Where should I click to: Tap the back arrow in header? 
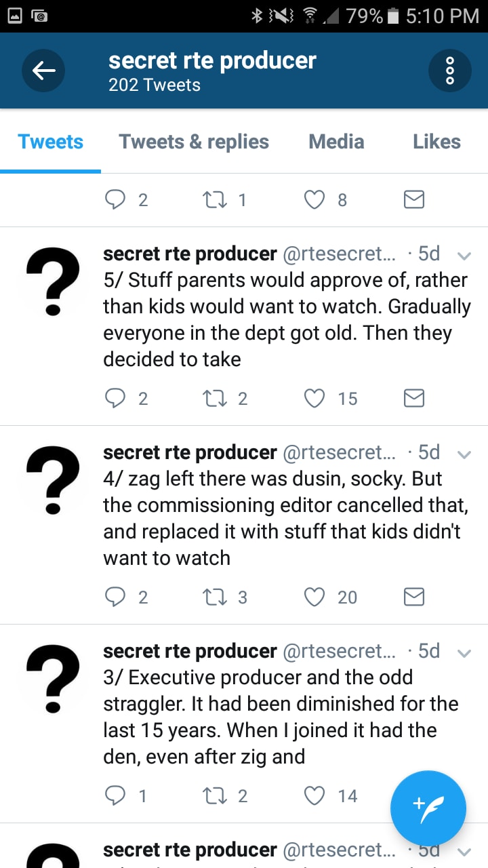[43, 70]
